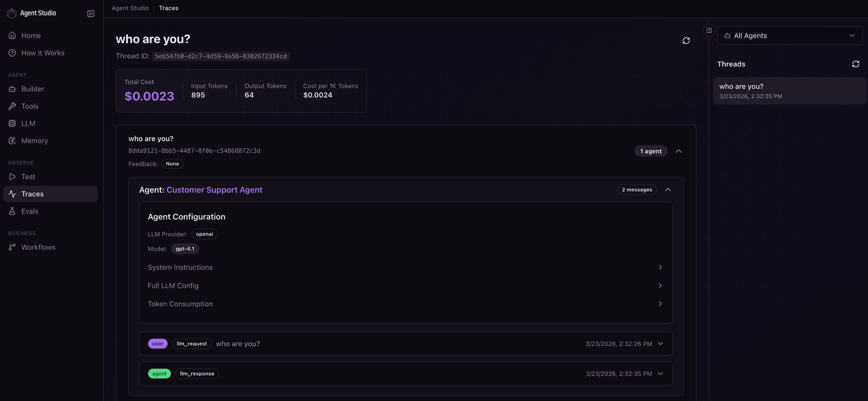This screenshot has height=401, width=868.
Task: Open the Evals section
Action: pyautogui.click(x=30, y=211)
